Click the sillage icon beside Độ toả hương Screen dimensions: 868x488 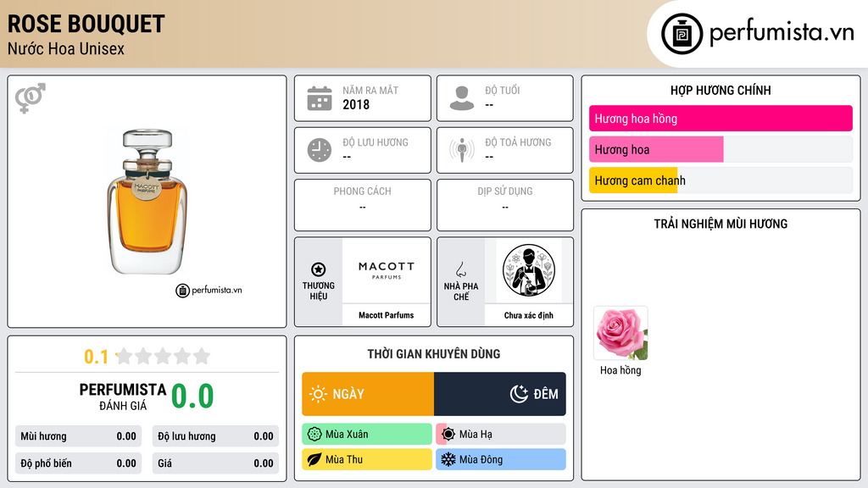(462, 150)
